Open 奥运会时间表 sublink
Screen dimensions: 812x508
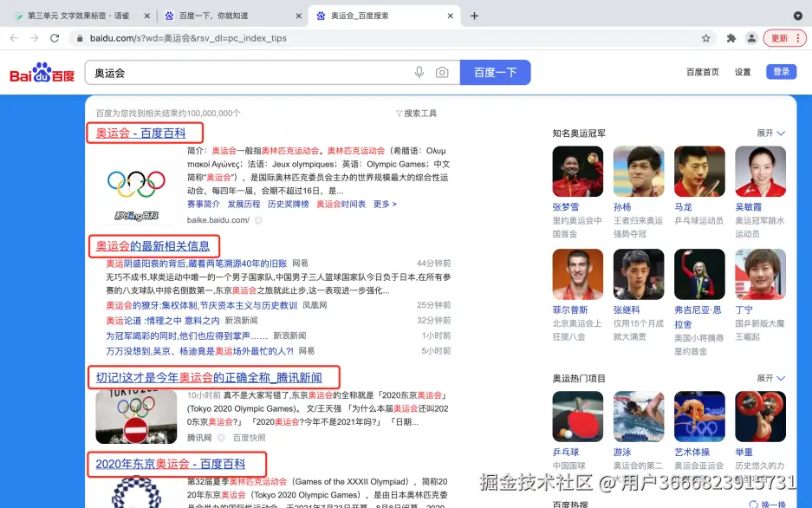point(341,204)
